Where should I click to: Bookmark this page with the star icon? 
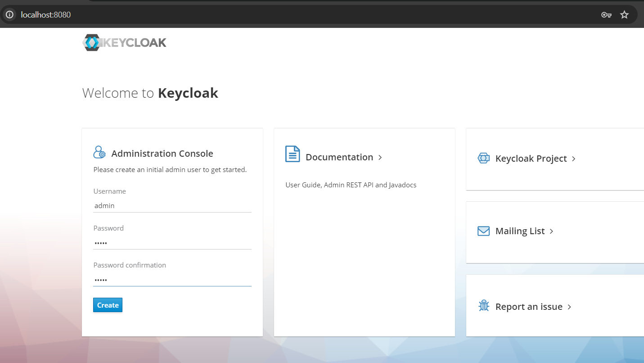(624, 15)
